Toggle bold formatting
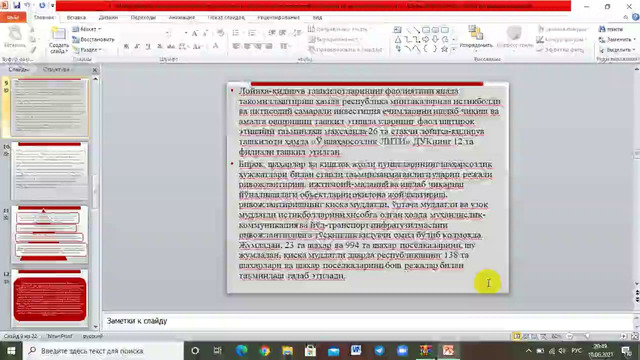This screenshot has height=360, width=640. click(126, 47)
